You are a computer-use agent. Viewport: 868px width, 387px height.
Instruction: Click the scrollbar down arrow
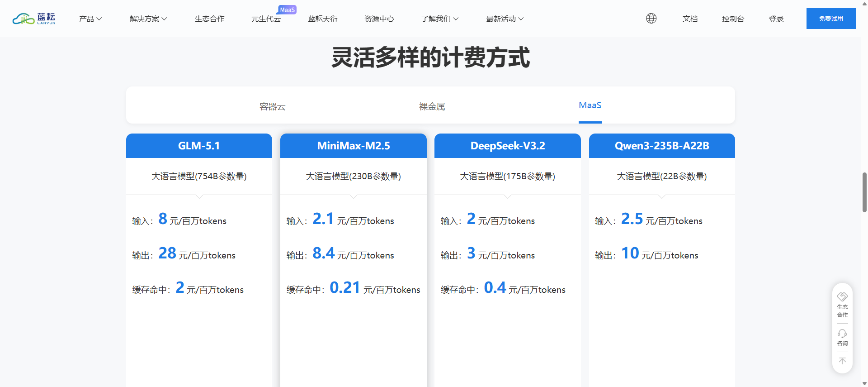(x=864, y=383)
